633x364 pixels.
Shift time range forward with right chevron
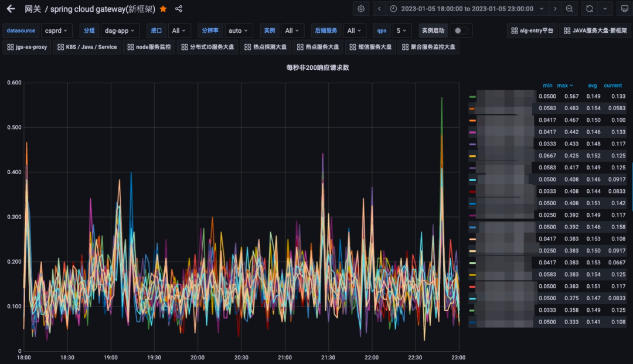coord(555,9)
